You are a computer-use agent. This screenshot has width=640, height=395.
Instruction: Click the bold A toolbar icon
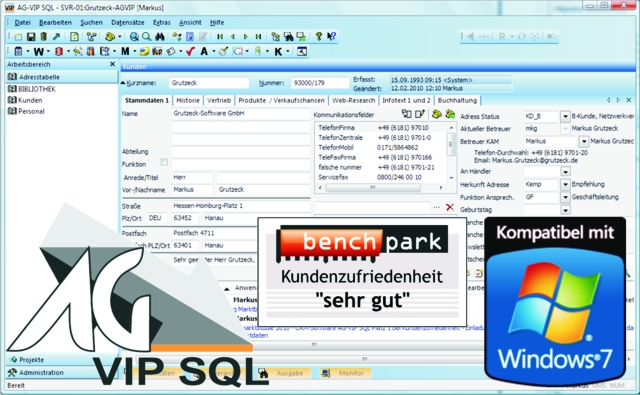[204, 51]
